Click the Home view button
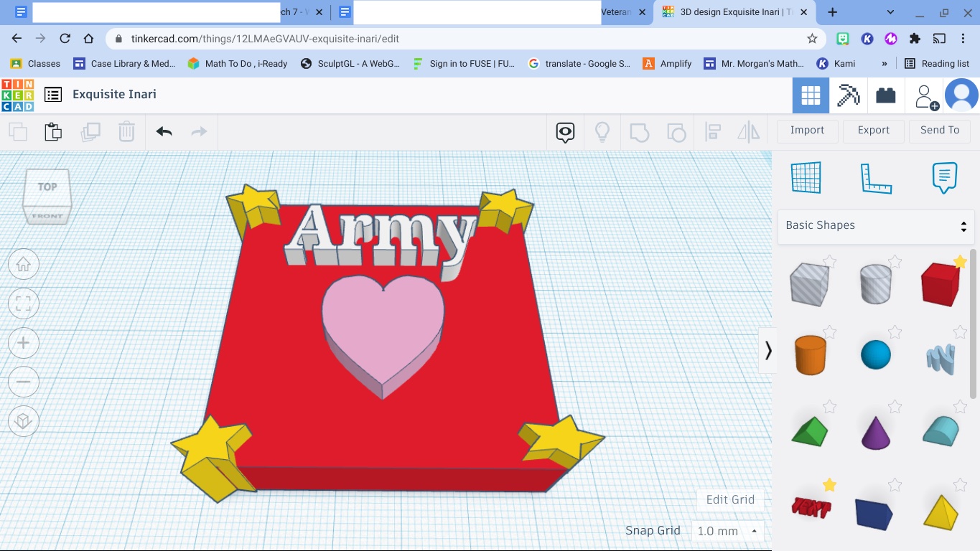 (23, 265)
